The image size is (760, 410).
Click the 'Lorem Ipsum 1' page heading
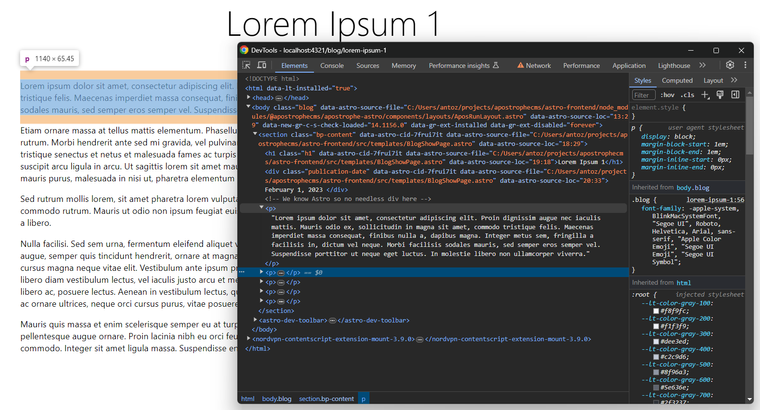(x=333, y=23)
